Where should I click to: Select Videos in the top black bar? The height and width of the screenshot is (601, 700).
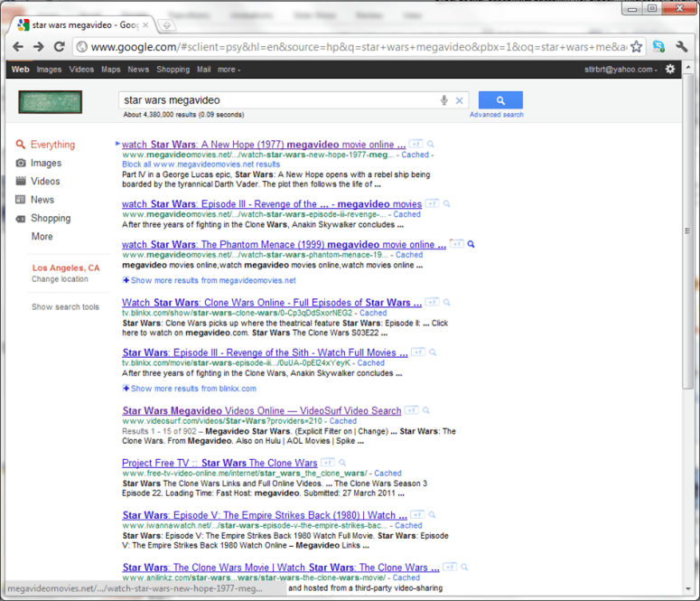(x=81, y=70)
